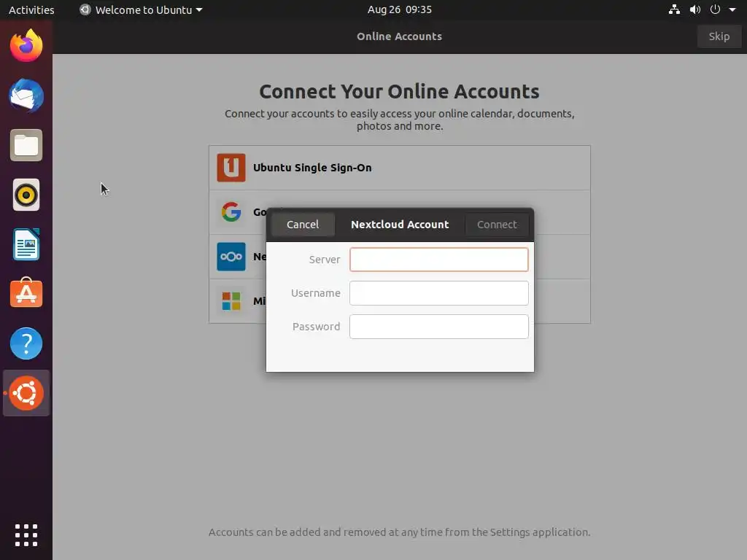
Task: Show Applications grid icon
Action: tap(26, 535)
